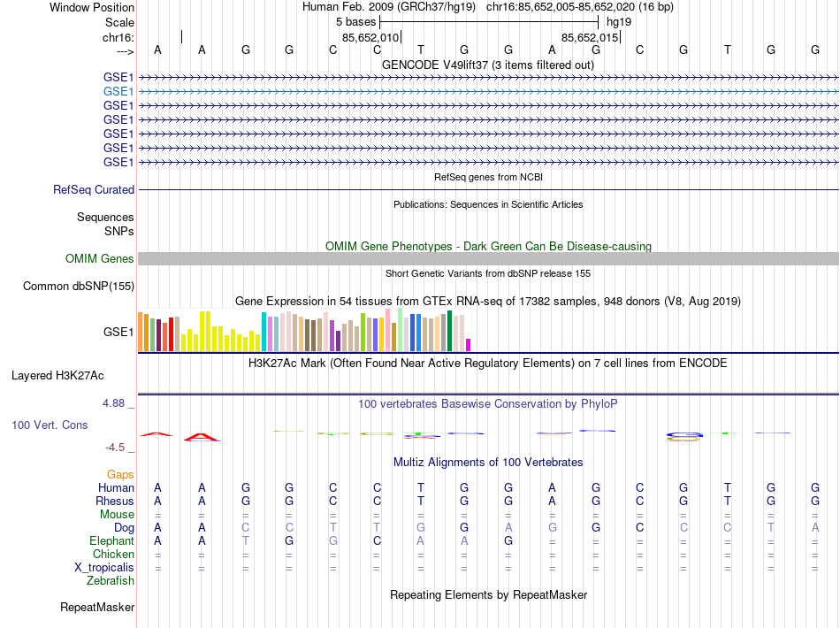Click the large red A conservation logo

click(x=202, y=437)
